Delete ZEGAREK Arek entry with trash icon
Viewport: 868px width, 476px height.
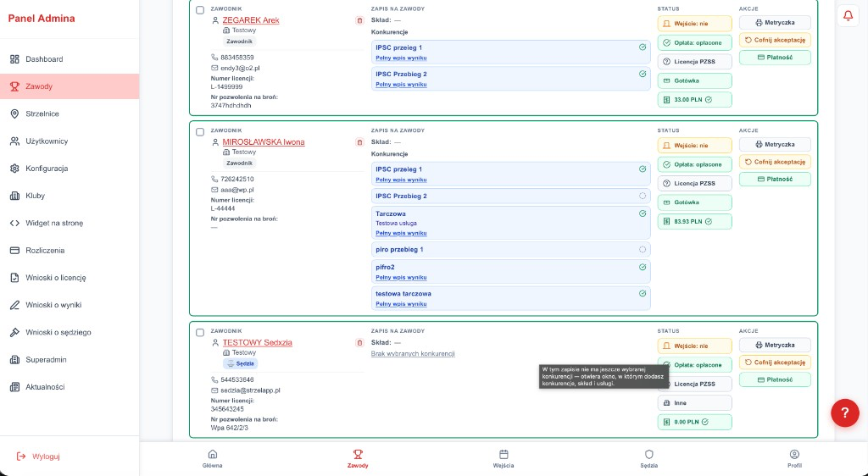coord(359,20)
